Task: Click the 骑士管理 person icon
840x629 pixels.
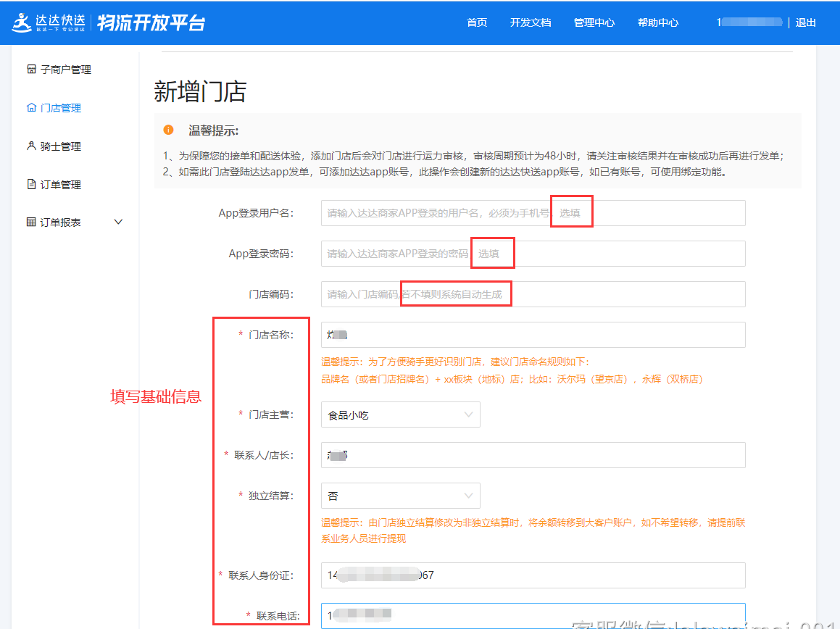Action: click(x=31, y=146)
